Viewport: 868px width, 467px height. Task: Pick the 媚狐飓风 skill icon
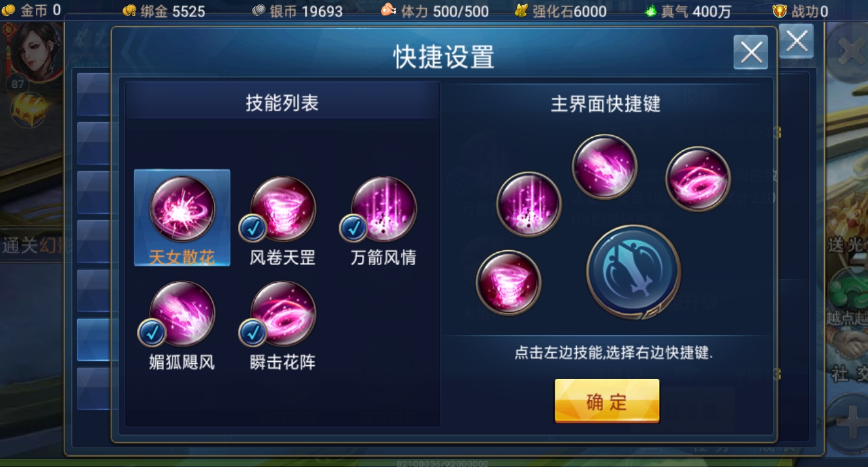point(182,314)
